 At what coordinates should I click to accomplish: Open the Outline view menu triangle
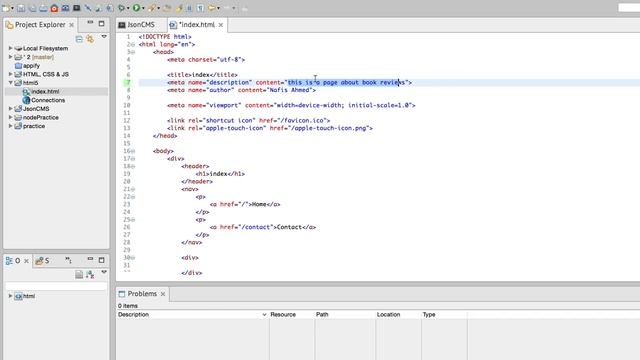(104, 272)
